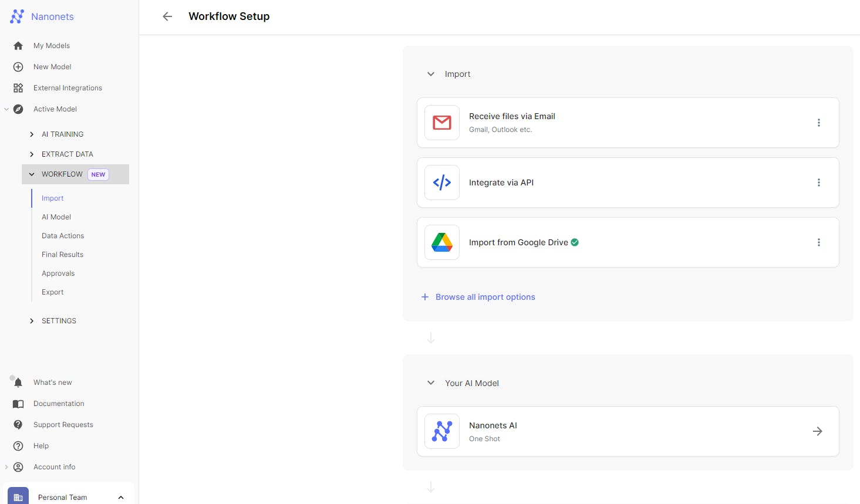Open the Gmail icon for email import
The image size is (860, 504).
point(442,123)
